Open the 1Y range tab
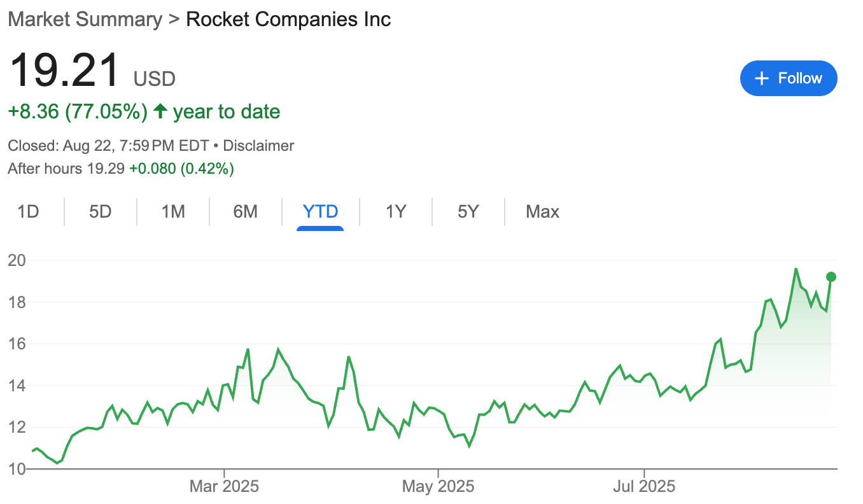Screen dimensions: 863x504 click(396, 211)
